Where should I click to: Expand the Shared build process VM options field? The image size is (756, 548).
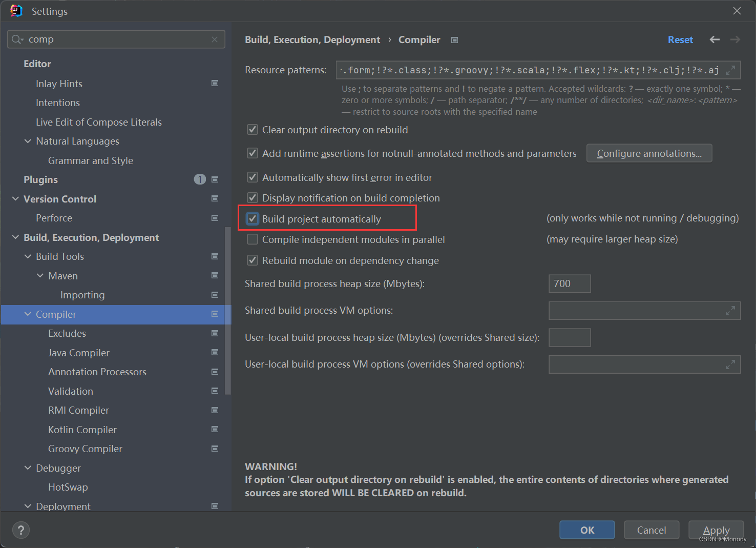730,311
